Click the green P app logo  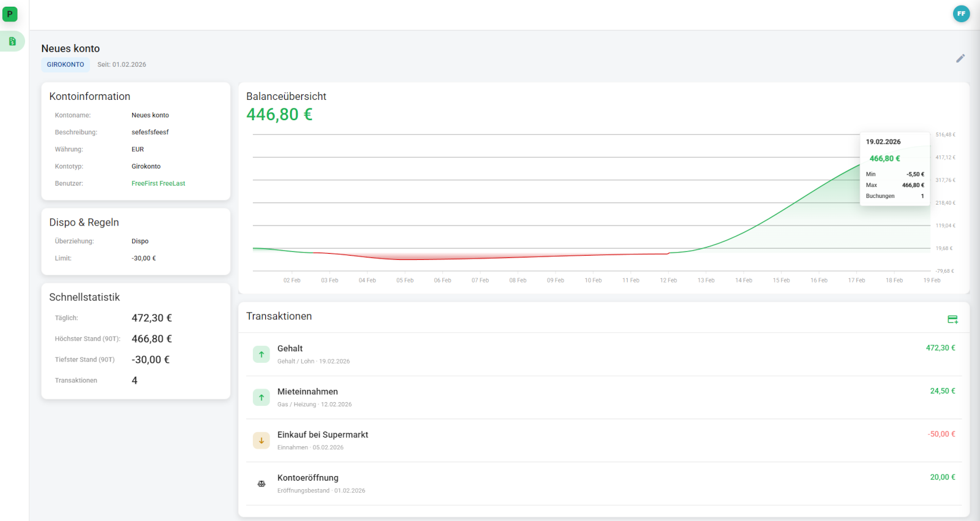pos(10,14)
